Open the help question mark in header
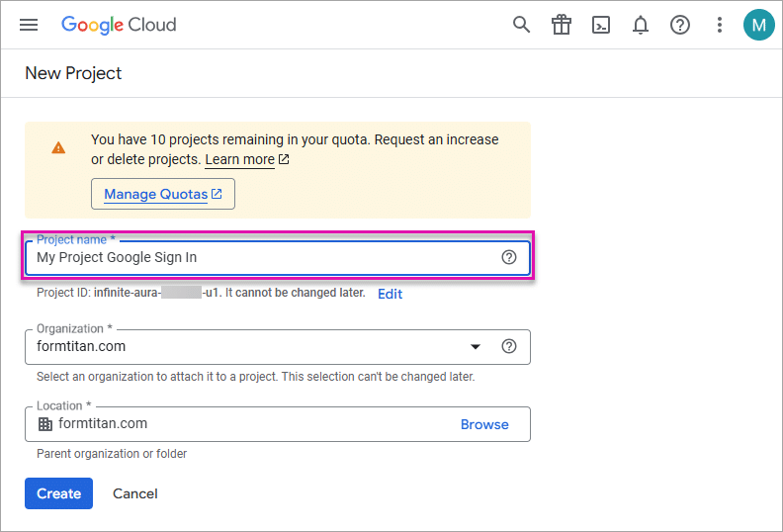This screenshot has height=532, width=783. [x=680, y=25]
